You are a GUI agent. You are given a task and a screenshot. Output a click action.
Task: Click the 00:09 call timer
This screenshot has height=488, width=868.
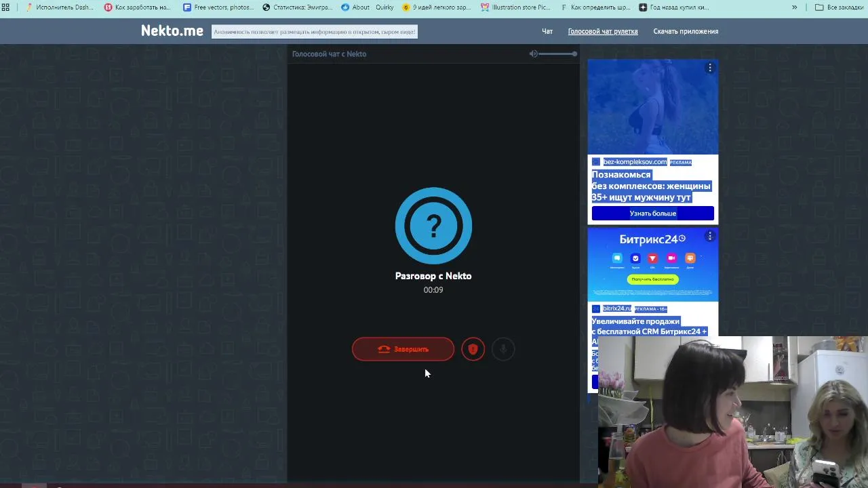[x=433, y=290]
